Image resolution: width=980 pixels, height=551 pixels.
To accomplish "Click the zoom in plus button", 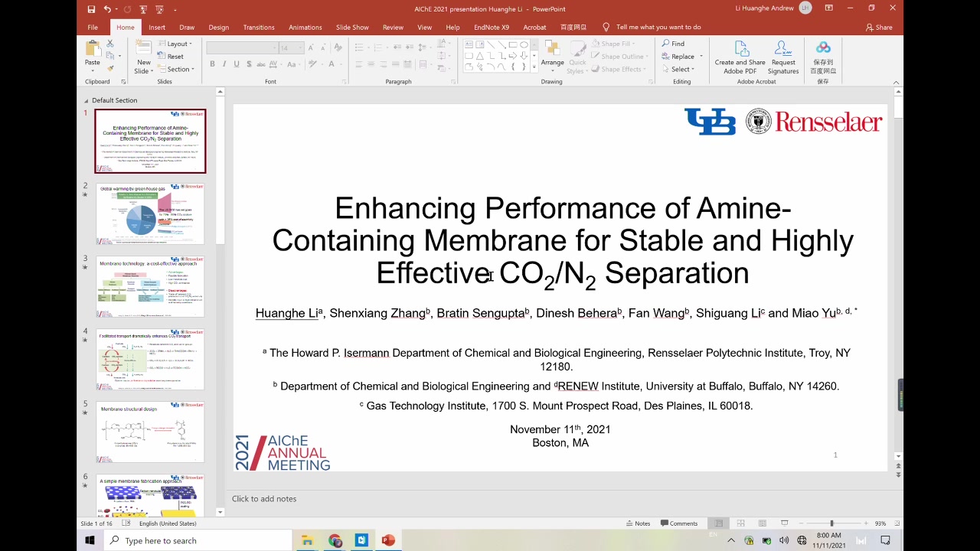I will point(866,523).
